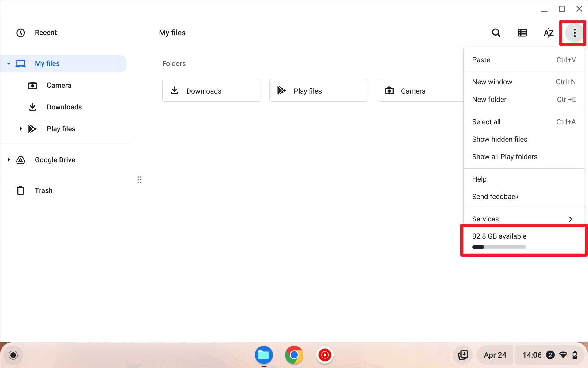
Task: Click the Recent clock icon
Action: pyautogui.click(x=21, y=33)
